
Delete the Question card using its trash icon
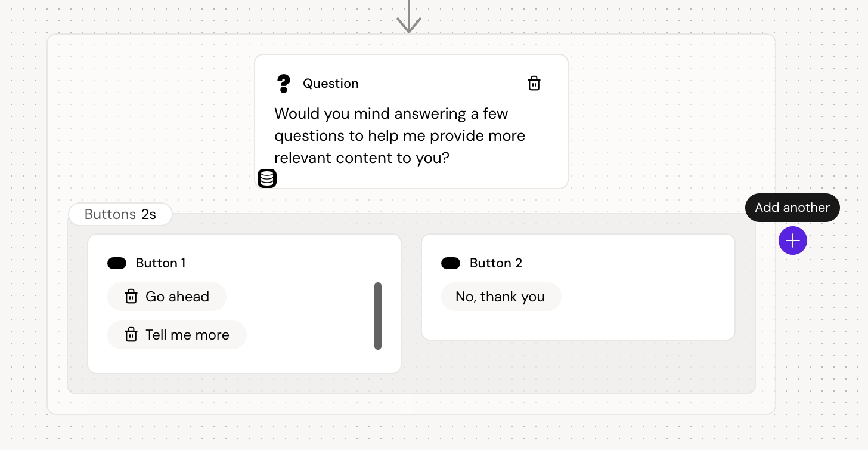pyautogui.click(x=534, y=84)
